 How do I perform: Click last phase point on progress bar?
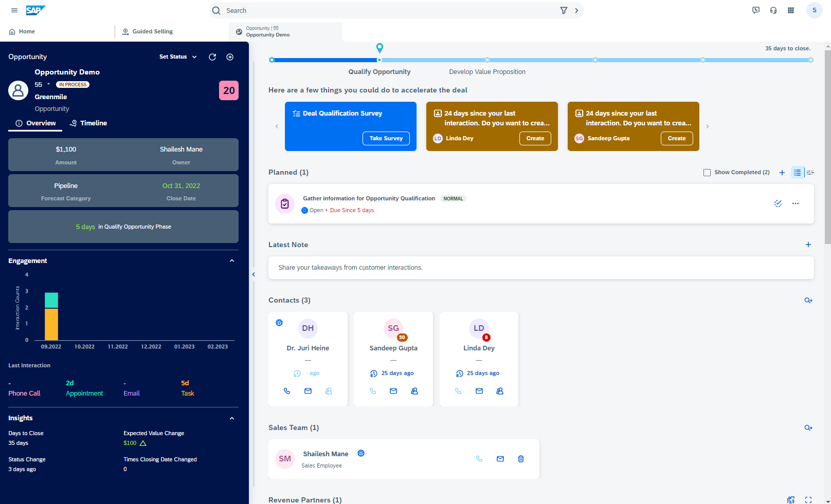[x=811, y=60]
